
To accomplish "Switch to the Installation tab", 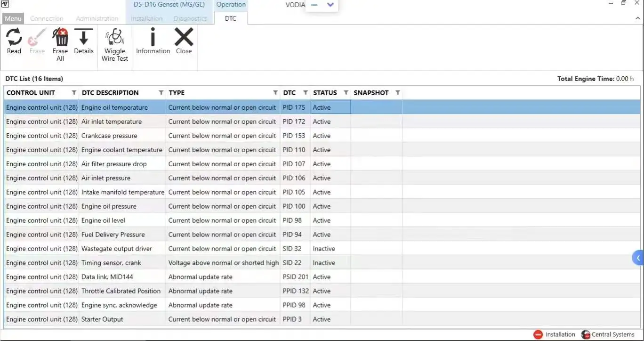I will (x=147, y=18).
